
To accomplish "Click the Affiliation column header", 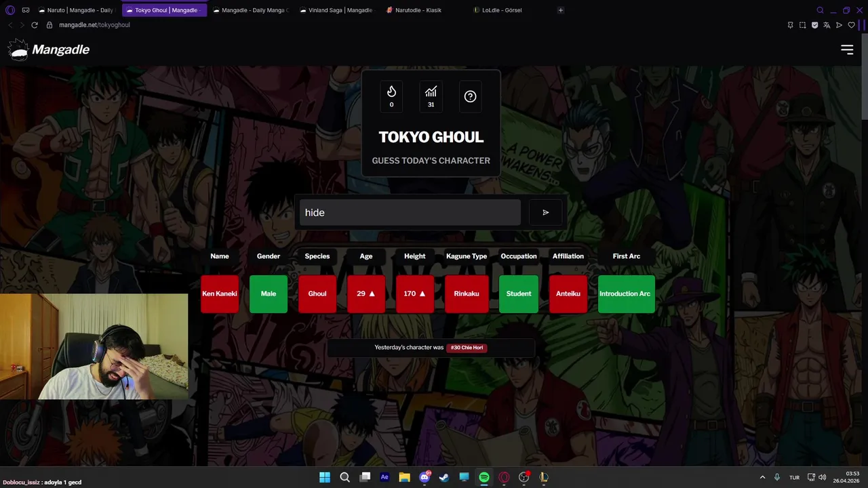I will tap(568, 256).
